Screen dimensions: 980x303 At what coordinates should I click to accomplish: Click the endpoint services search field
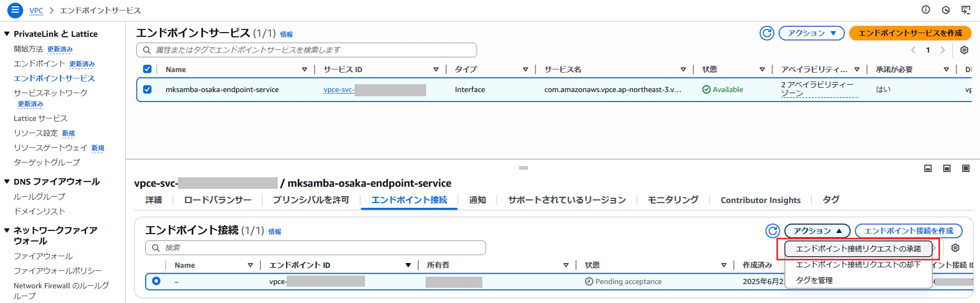tap(307, 50)
